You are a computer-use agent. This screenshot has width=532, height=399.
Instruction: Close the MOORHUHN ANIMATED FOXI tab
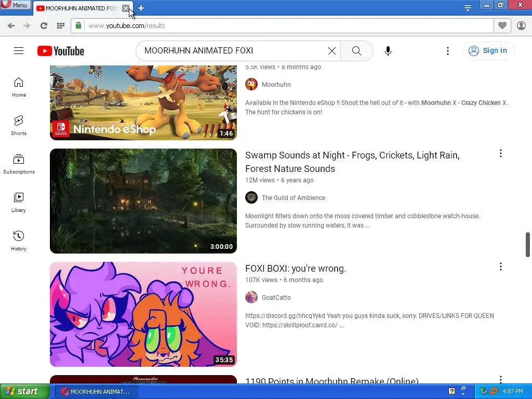(x=126, y=8)
